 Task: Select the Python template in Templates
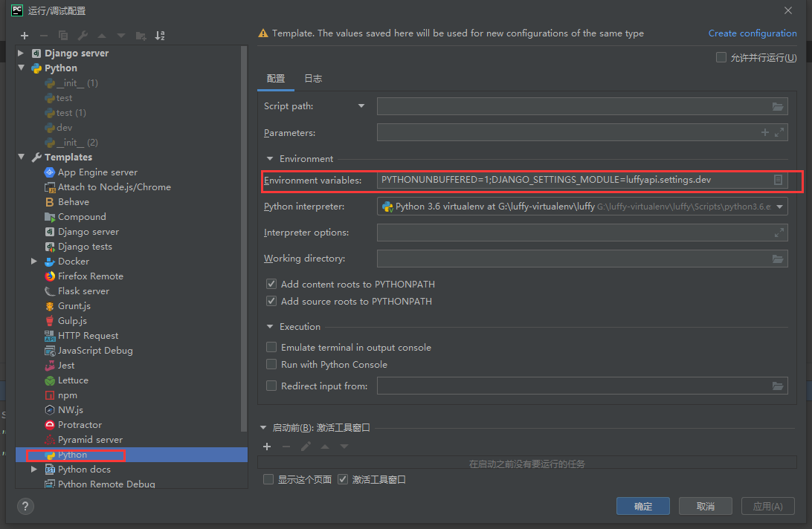pyautogui.click(x=73, y=455)
